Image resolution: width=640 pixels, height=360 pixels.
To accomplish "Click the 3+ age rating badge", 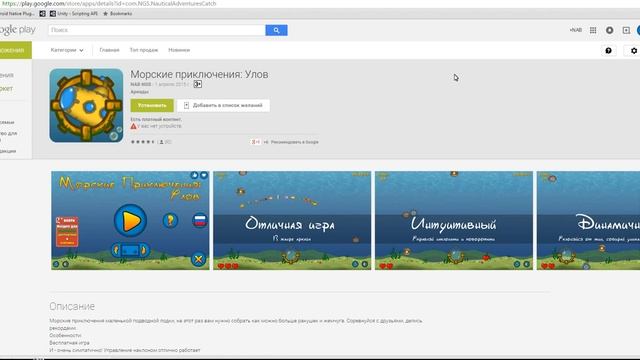I will tap(198, 84).
